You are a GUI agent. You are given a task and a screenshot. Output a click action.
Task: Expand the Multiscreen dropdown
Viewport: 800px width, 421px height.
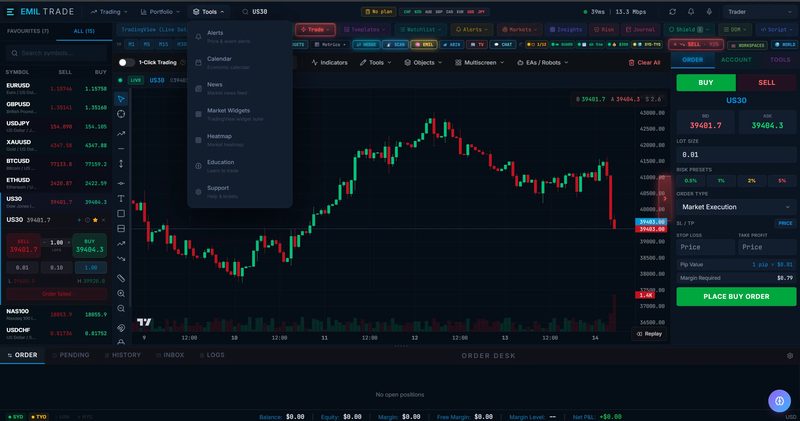click(x=479, y=62)
